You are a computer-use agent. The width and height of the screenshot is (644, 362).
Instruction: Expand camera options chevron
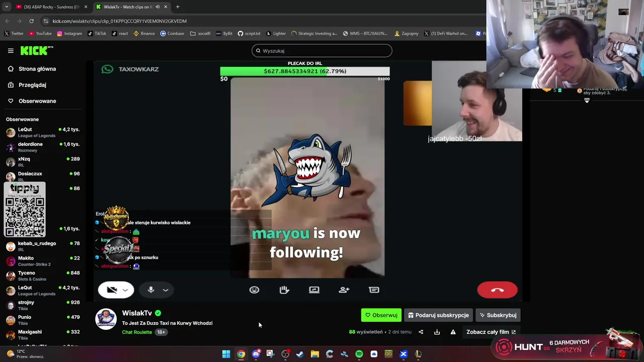click(126, 290)
